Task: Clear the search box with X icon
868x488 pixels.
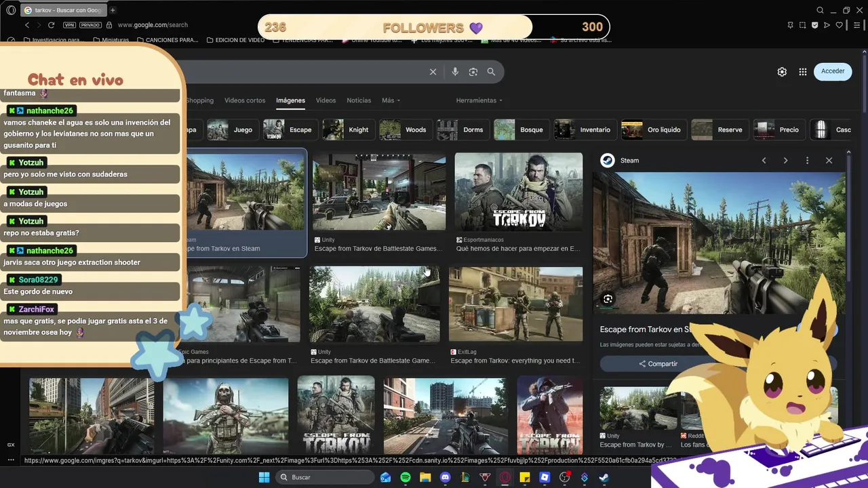Action: pyautogui.click(x=433, y=72)
